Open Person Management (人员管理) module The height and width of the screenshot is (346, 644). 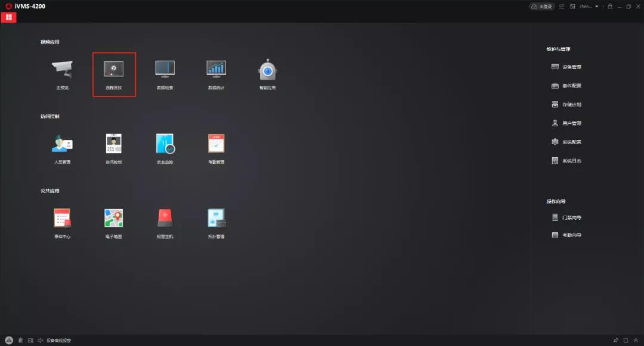tap(62, 144)
